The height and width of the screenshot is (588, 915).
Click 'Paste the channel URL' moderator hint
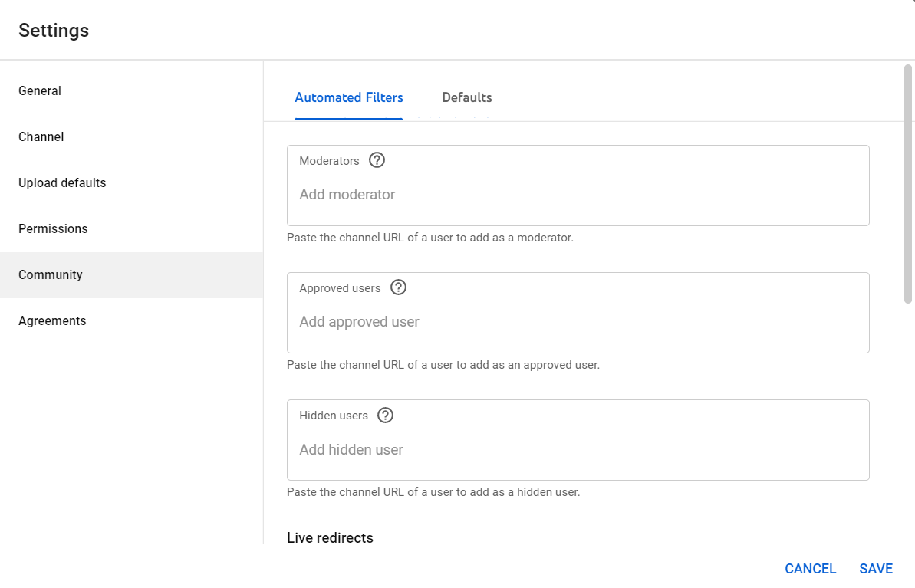[x=430, y=238]
